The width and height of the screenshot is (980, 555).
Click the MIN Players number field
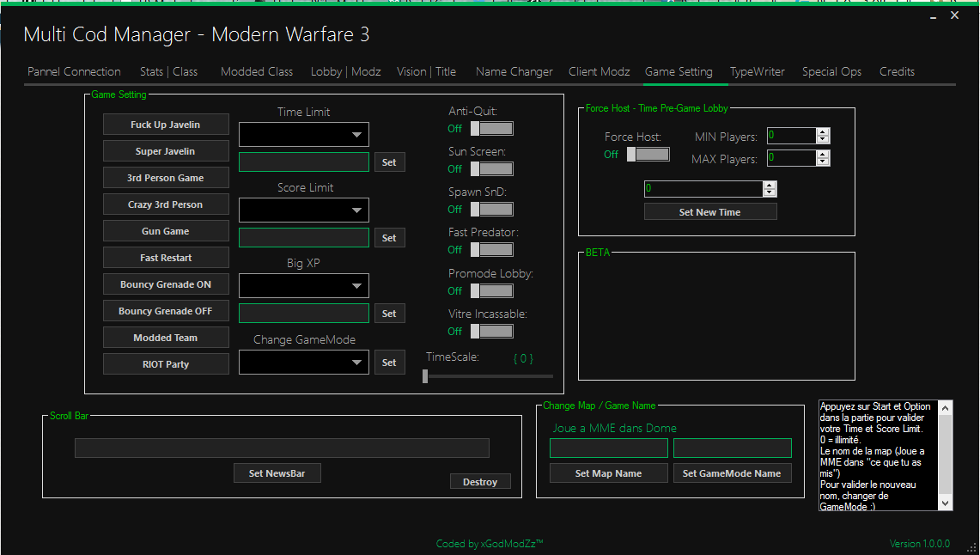click(792, 136)
